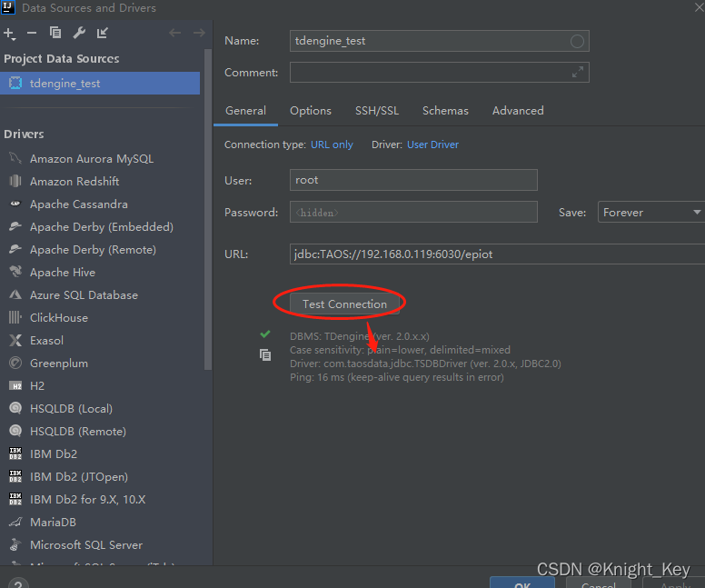The image size is (705, 588).
Task: Select HSQLDB (Remote) driver
Action: pos(78,432)
